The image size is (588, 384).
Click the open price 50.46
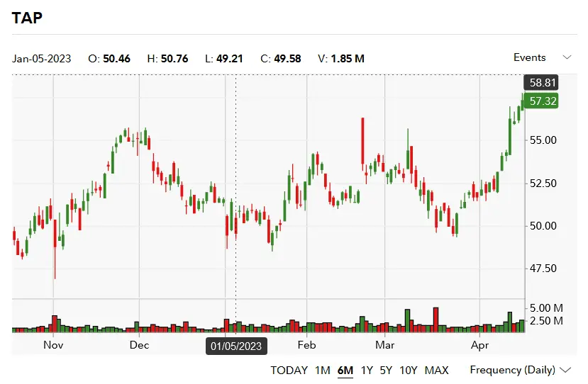click(116, 59)
